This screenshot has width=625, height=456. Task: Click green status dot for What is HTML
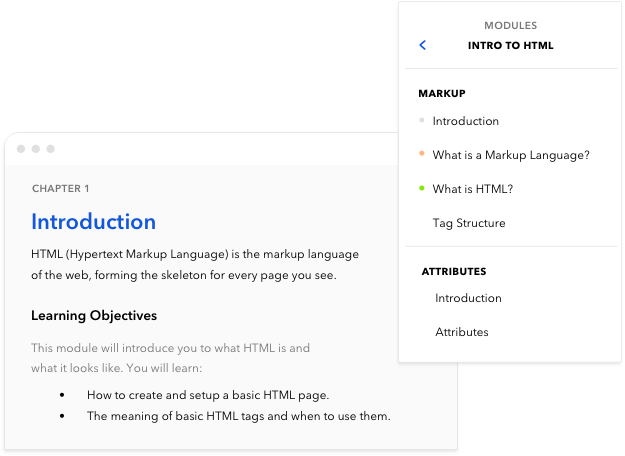[422, 188]
